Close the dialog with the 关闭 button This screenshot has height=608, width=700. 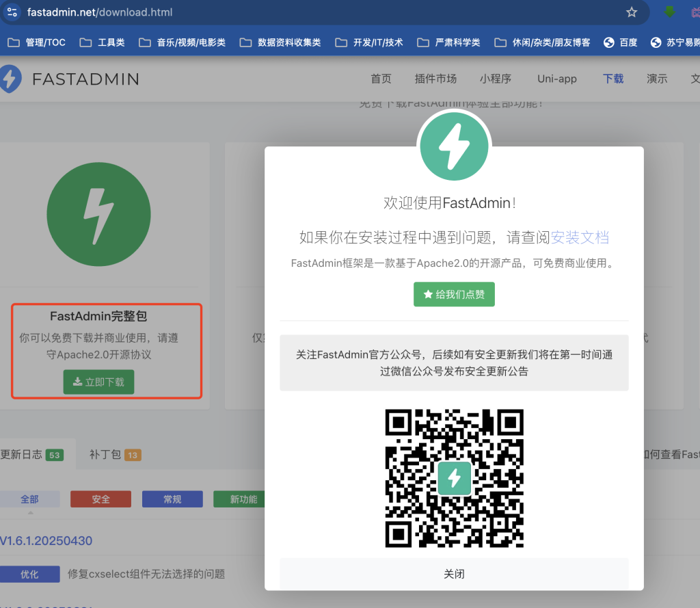coord(454,574)
